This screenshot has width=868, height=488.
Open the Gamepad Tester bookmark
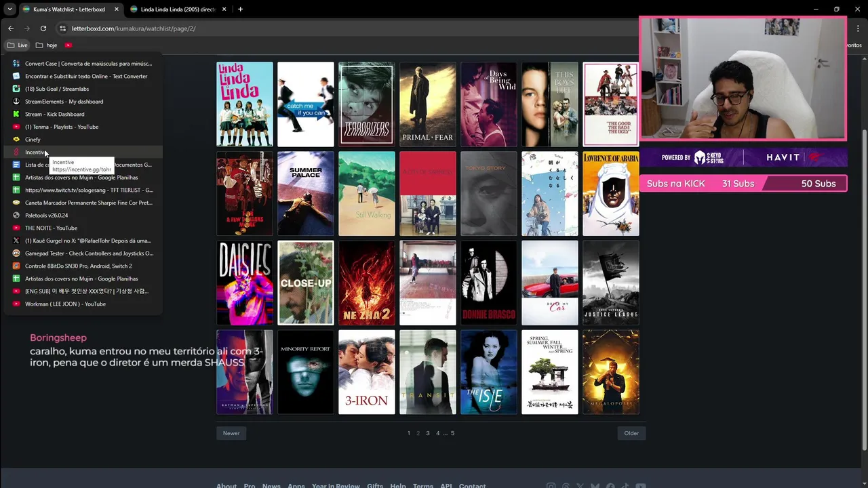[83, 253]
